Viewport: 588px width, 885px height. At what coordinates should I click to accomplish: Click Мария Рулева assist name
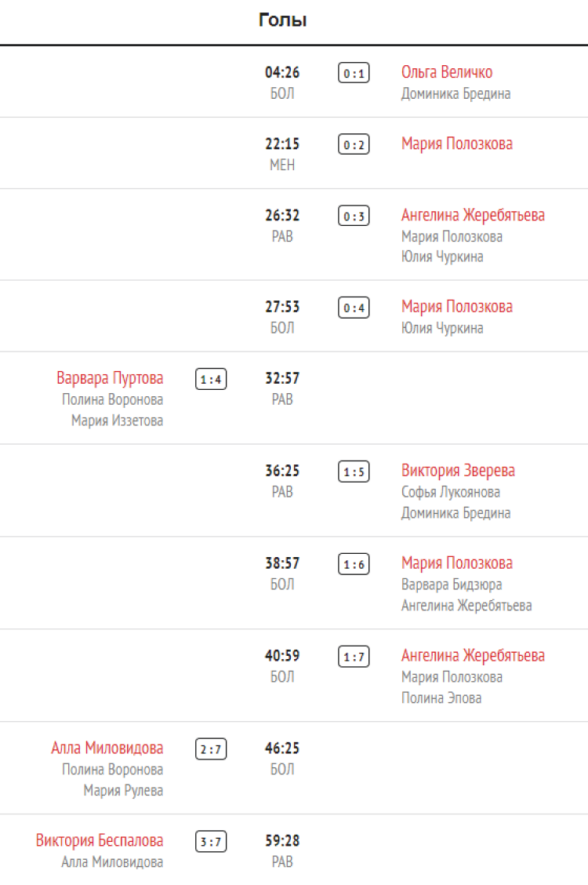[x=123, y=790]
